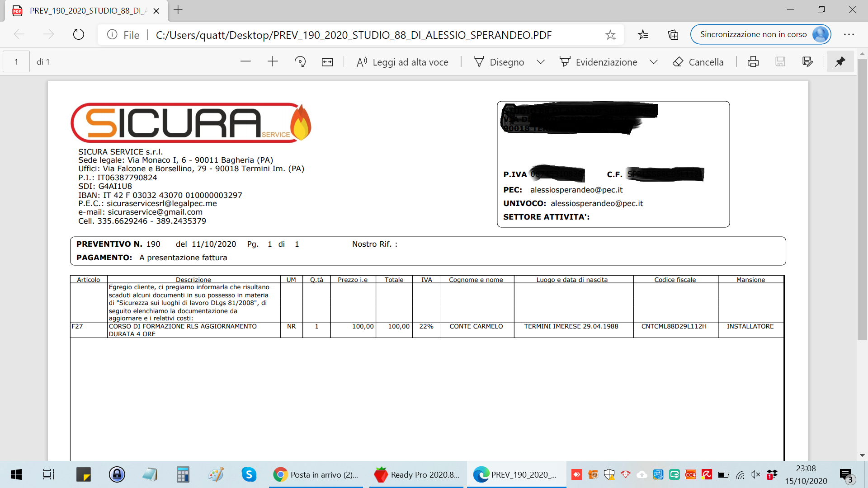
Task: Add this page to favorites star
Action: point(610,35)
